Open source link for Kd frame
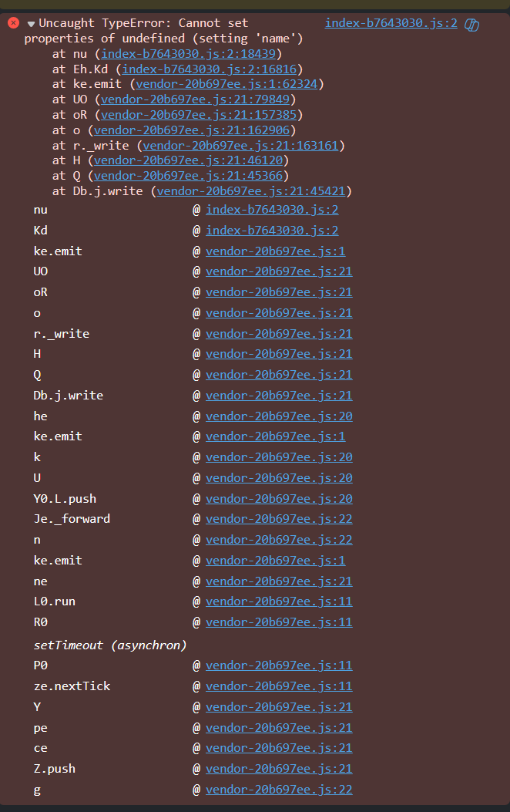The image size is (510, 812). (x=272, y=231)
